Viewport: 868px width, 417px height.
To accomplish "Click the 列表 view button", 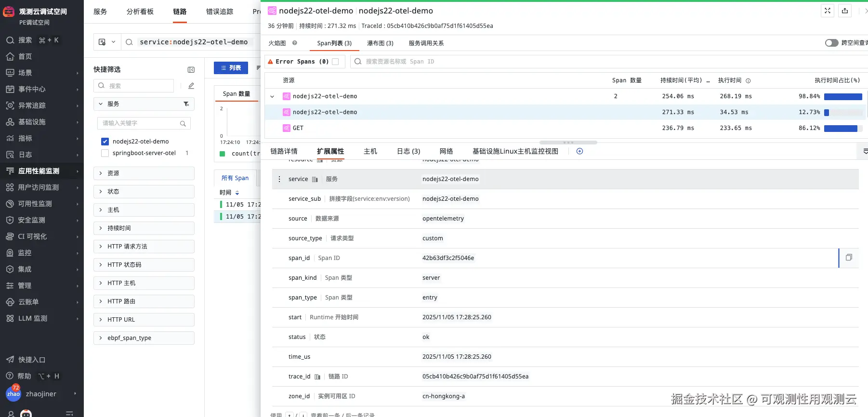I will click(231, 68).
